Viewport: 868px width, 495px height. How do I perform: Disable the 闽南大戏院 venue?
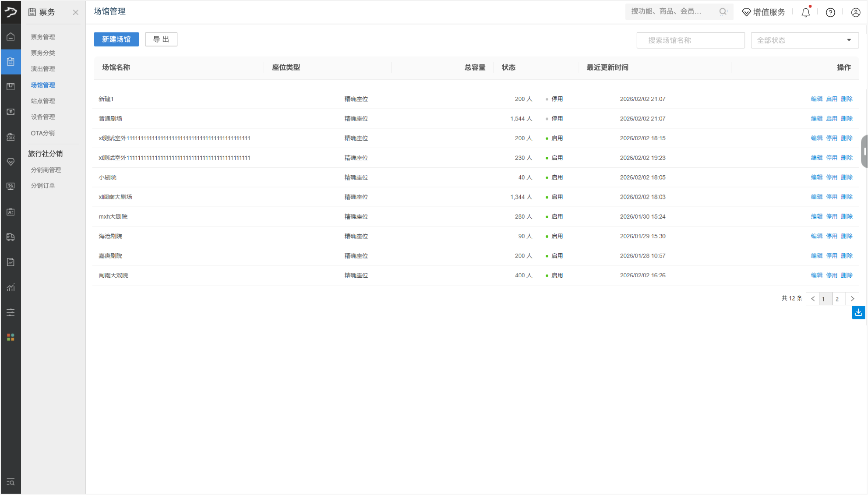click(x=831, y=276)
